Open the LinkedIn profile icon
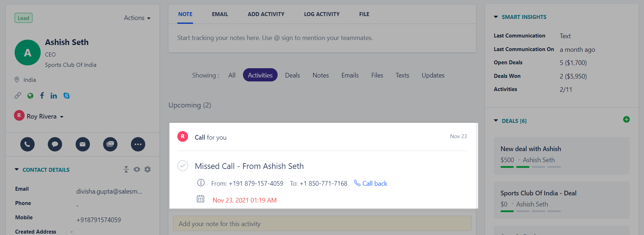Image resolution: width=644 pixels, height=235 pixels. (x=54, y=96)
